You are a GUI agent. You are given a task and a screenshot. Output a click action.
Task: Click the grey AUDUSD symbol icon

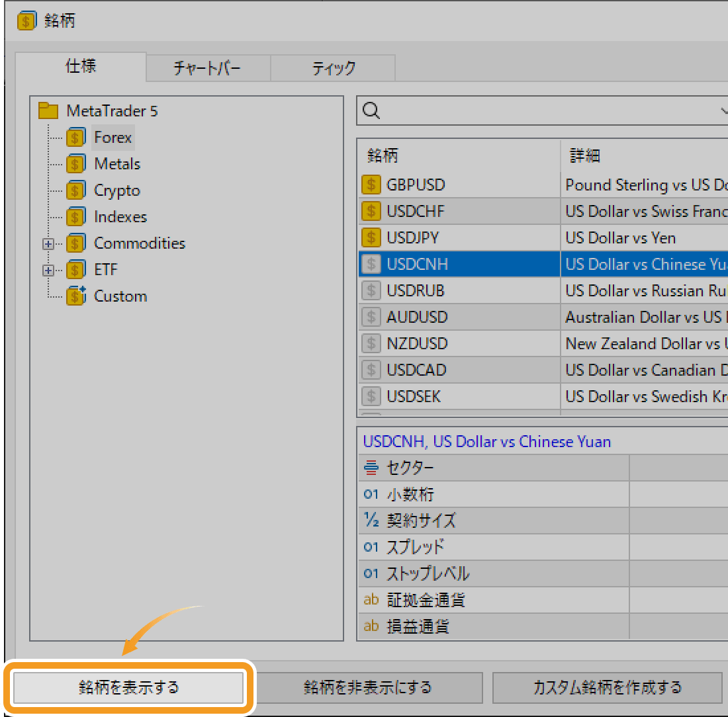371,317
